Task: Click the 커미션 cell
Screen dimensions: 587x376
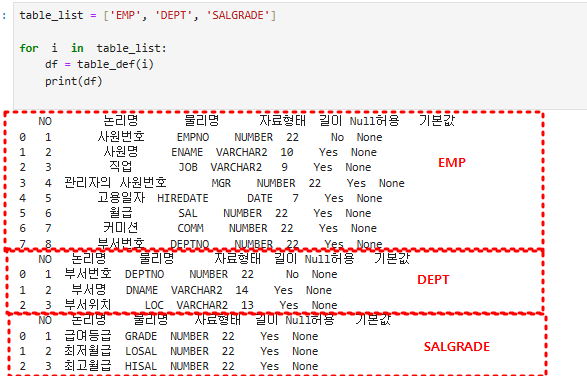Action: click(121, 228)
